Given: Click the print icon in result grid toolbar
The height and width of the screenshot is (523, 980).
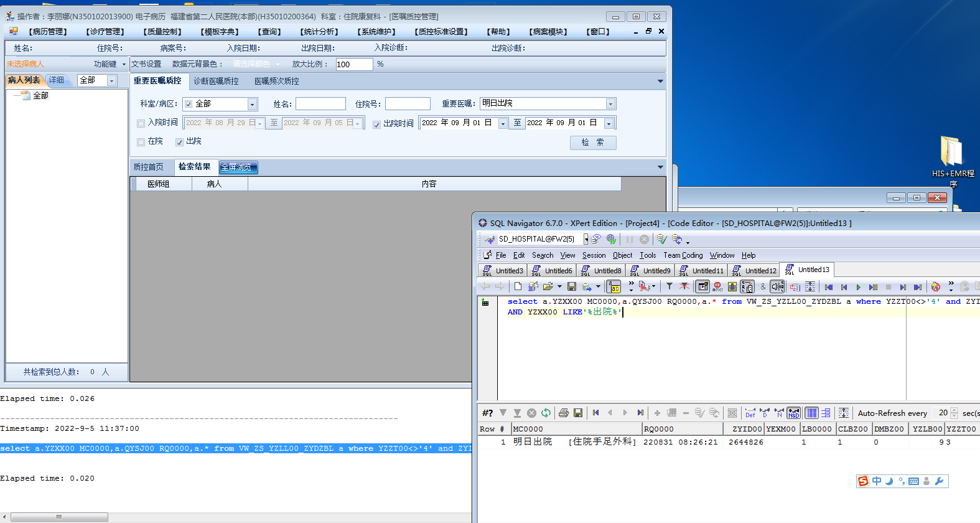Looking at the screenshot, I should coord(563,413).
